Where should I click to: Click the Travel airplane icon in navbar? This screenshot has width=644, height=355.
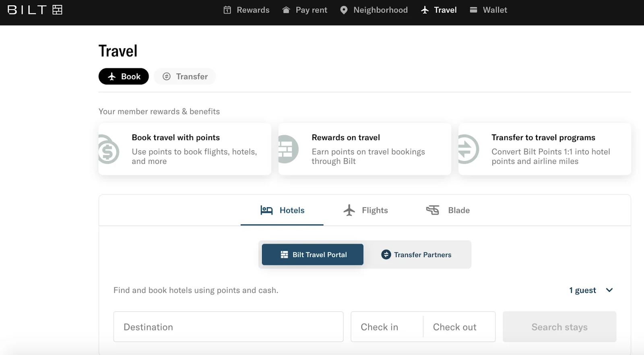425,10
